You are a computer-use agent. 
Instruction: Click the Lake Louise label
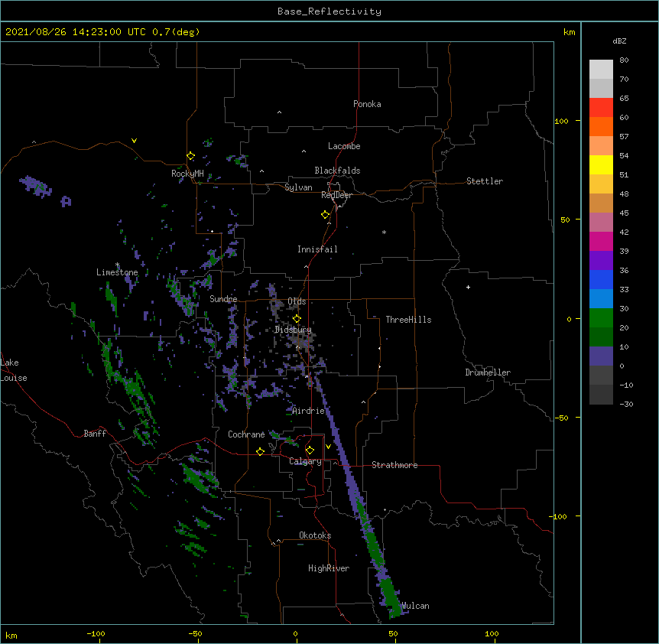[14, 370]
